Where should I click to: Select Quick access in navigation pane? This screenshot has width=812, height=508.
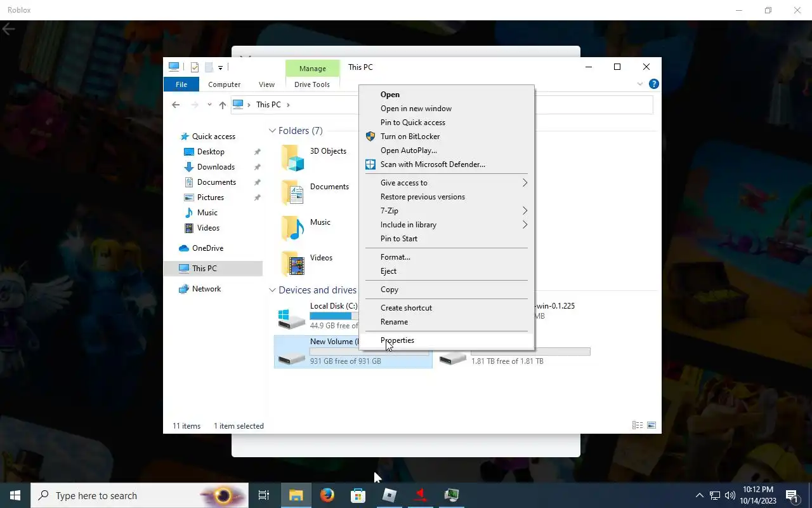(x=213, y=137)
